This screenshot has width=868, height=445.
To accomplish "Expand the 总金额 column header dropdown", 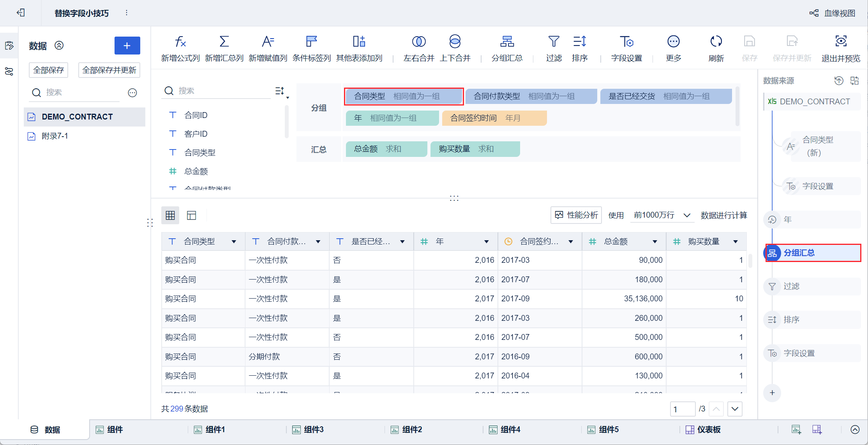I will (655, 242).
